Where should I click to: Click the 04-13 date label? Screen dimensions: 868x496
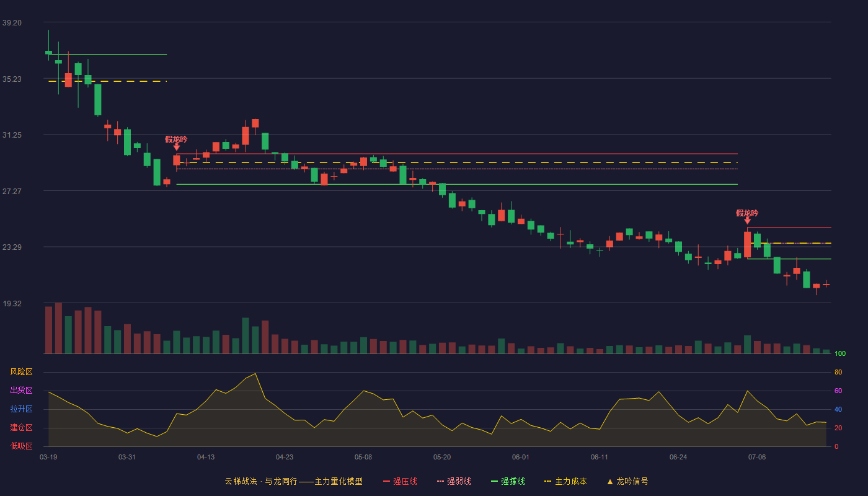206,457
